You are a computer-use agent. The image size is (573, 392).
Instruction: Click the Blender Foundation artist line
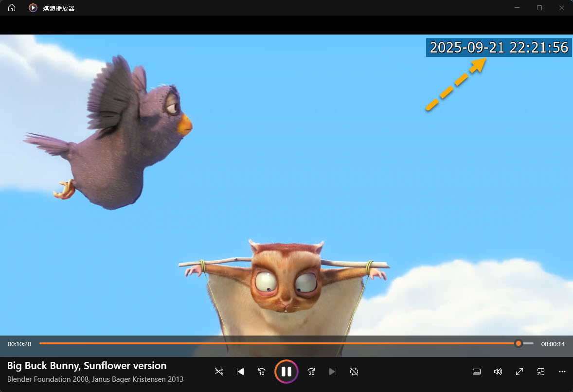point(95,379)
